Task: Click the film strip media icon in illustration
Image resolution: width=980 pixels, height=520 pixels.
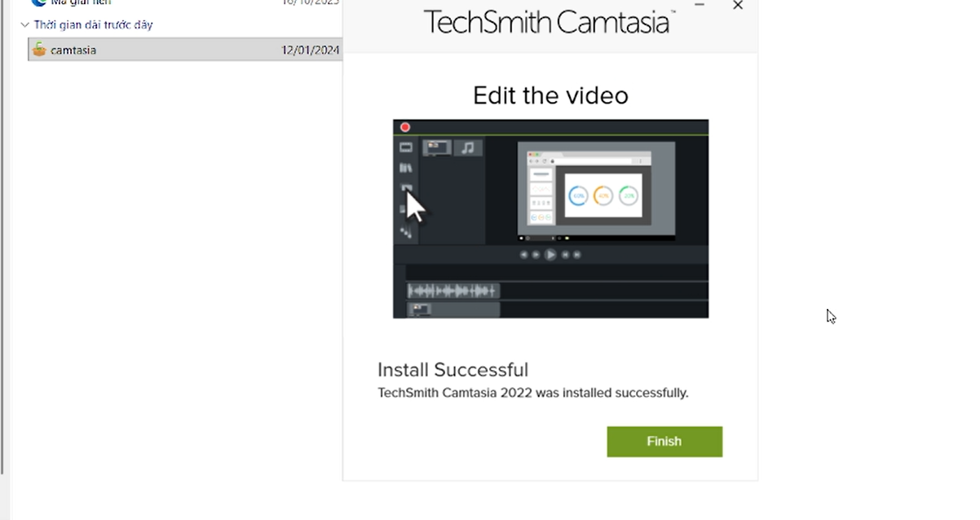Action: (406, 148)
